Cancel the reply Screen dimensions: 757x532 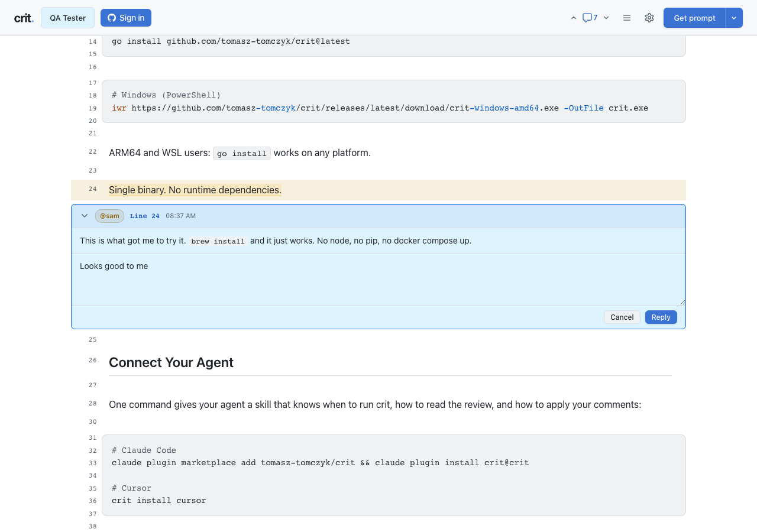(x=622, y=317)
